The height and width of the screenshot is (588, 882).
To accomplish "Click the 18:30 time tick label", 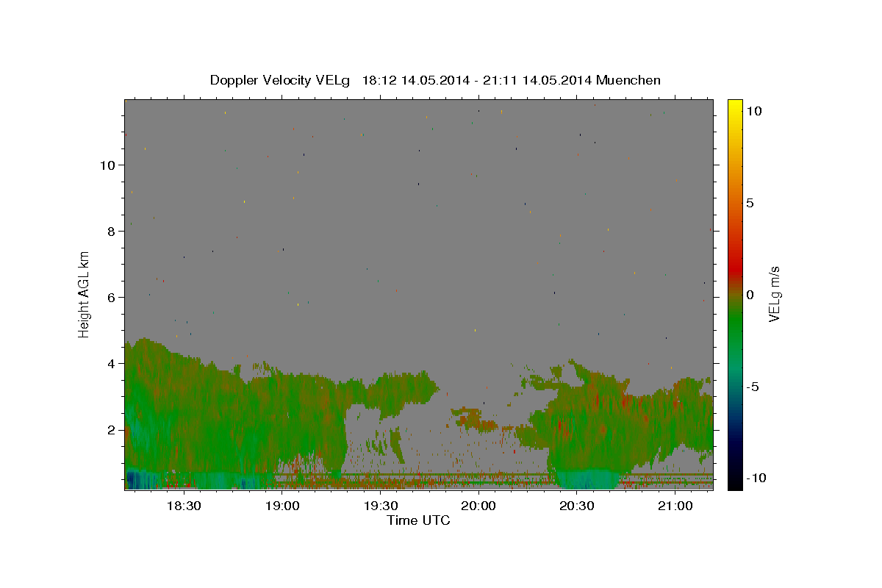I will pos(184,506).
